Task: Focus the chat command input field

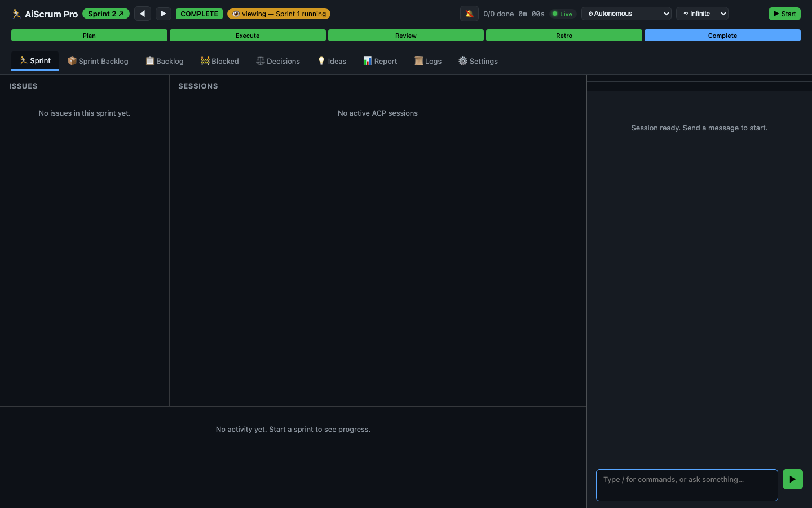Action: (687, 485)
